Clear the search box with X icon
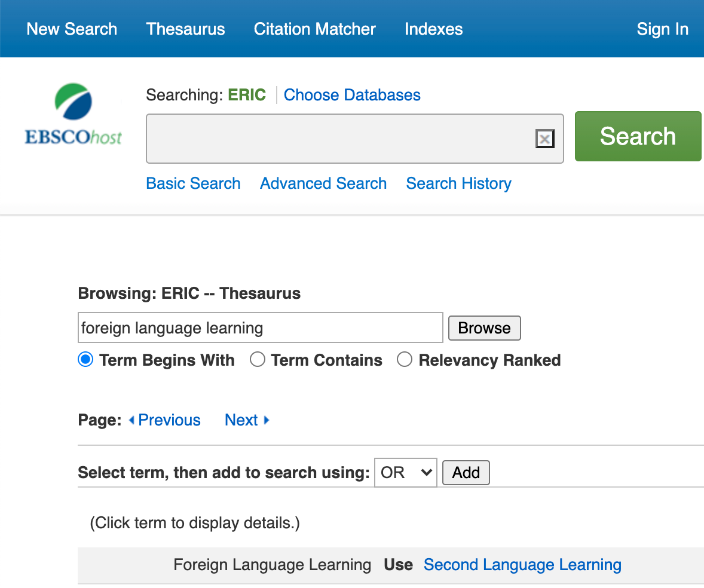The width and height of the screenshot is (704, 588). [544, 139]
